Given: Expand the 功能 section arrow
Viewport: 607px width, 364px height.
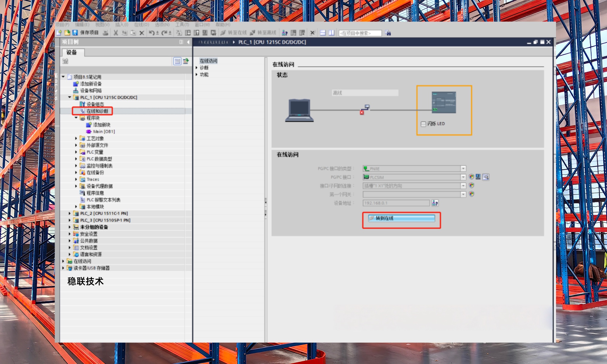Looking at the screenshot, I should click(197, 75).
